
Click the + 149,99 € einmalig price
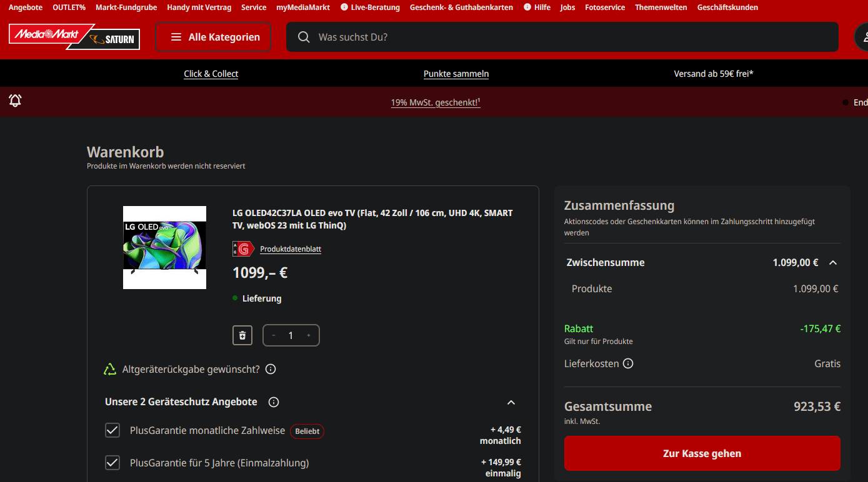(501, 468)
